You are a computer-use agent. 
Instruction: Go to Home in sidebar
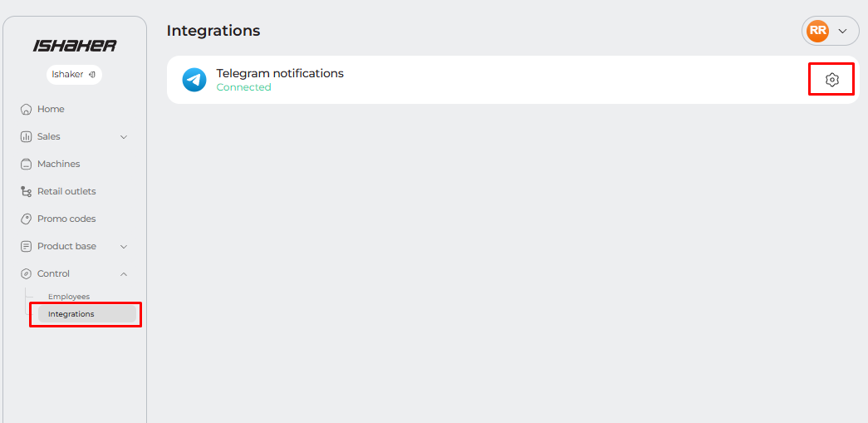[x=50, y=109]
